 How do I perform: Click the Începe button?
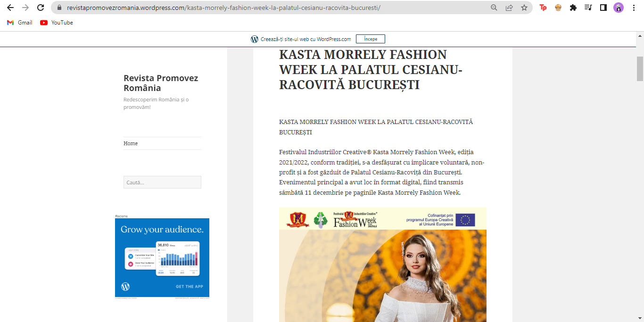coord(371,39)
